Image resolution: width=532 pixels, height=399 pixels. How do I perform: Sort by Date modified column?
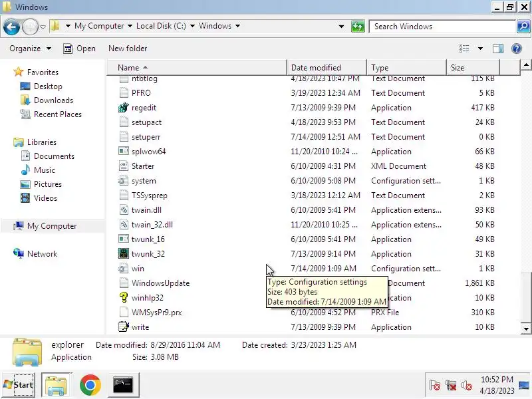click(327, 68)
